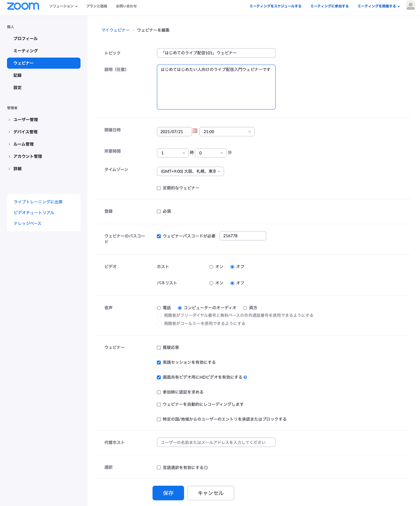Switch to the ミーティング sidebar tab
The width and height of the screenshot is (420, 506).
26,51
